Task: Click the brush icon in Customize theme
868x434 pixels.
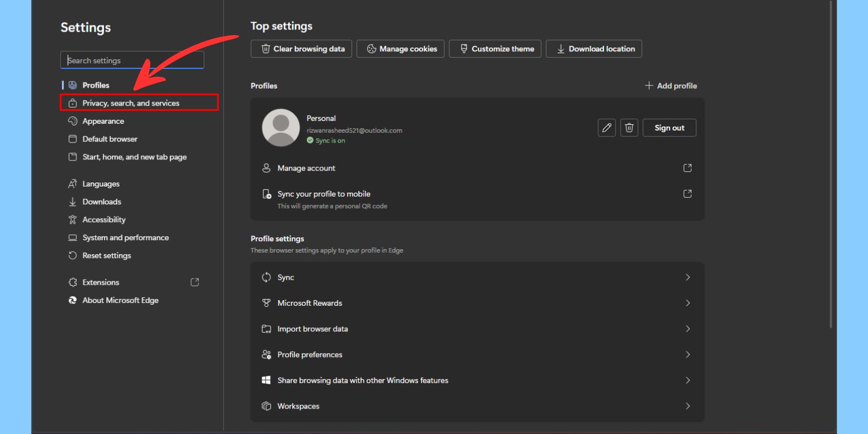Action: pyautogui.click(x=464, y=49)
